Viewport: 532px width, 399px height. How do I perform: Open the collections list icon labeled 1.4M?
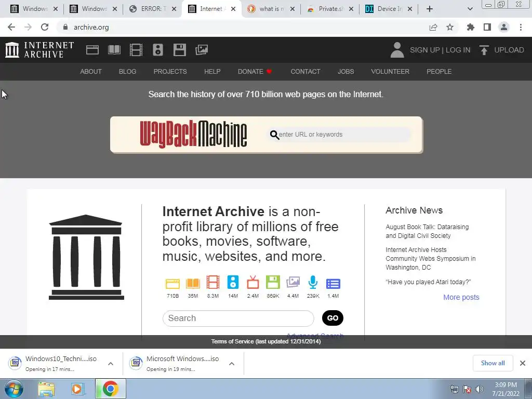[333, 284]
